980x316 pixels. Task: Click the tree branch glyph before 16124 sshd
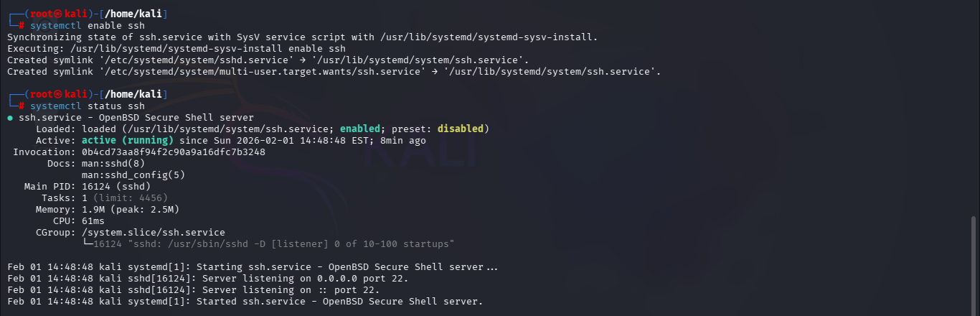point(88,244)
